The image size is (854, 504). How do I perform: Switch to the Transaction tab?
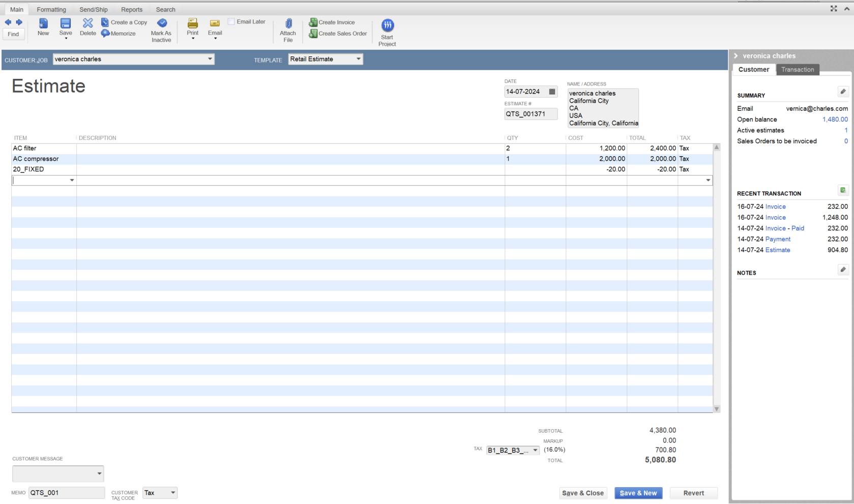tap(797, 70)
